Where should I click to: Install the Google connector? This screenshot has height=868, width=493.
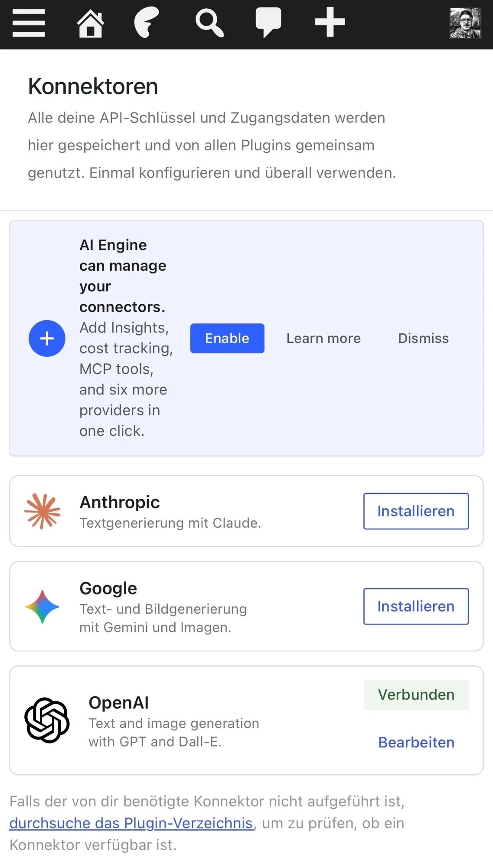pos(416,606)
